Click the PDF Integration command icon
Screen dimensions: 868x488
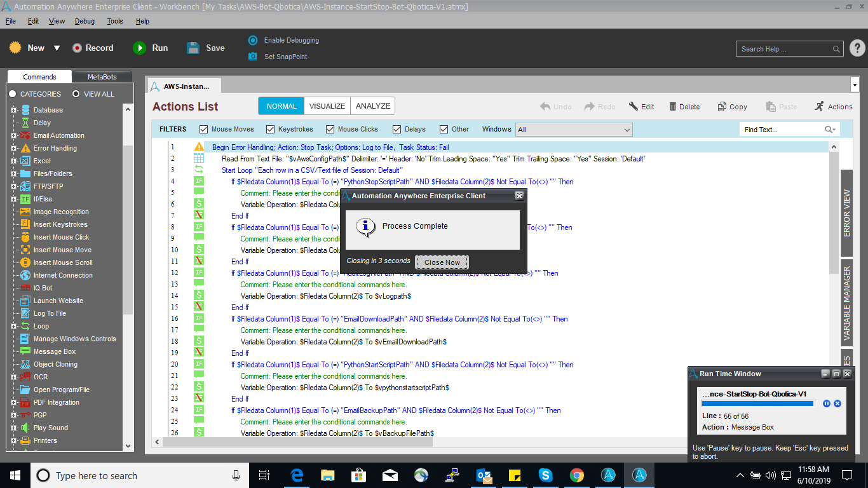tap(25, 402)
